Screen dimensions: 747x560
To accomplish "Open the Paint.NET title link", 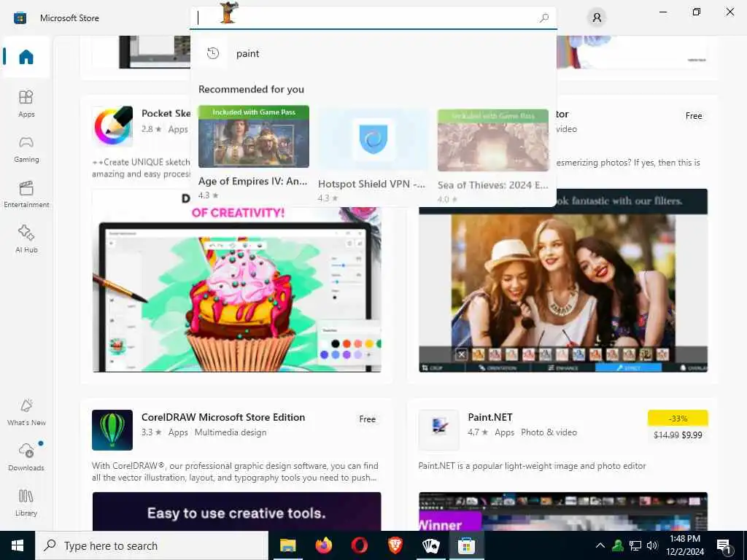I will click(x=490, y=417).
